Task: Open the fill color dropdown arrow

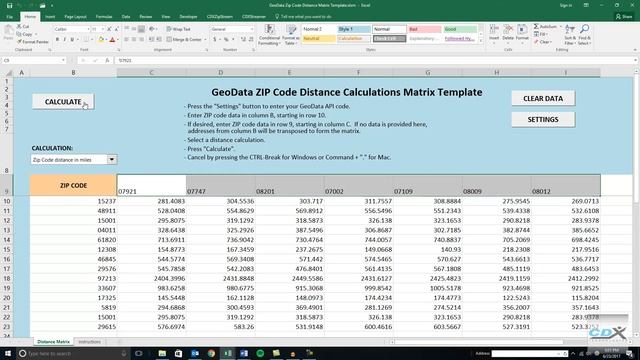Action: pos(106,40)
